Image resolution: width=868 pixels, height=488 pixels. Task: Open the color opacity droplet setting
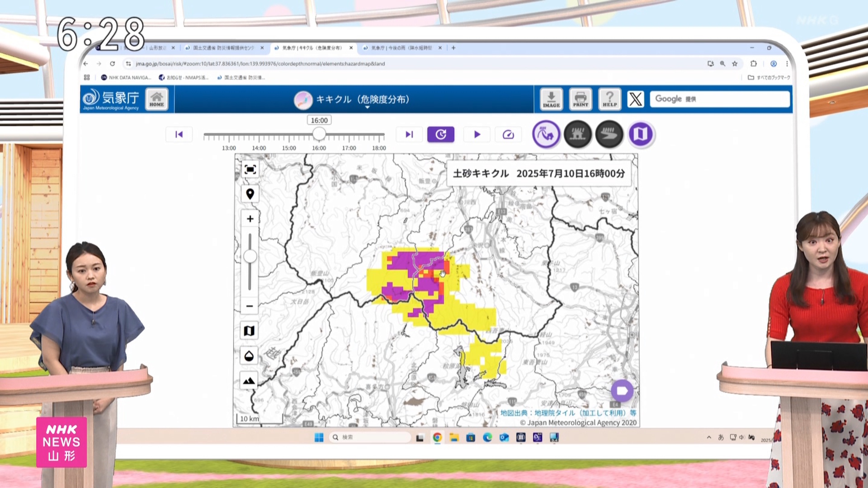249,356
